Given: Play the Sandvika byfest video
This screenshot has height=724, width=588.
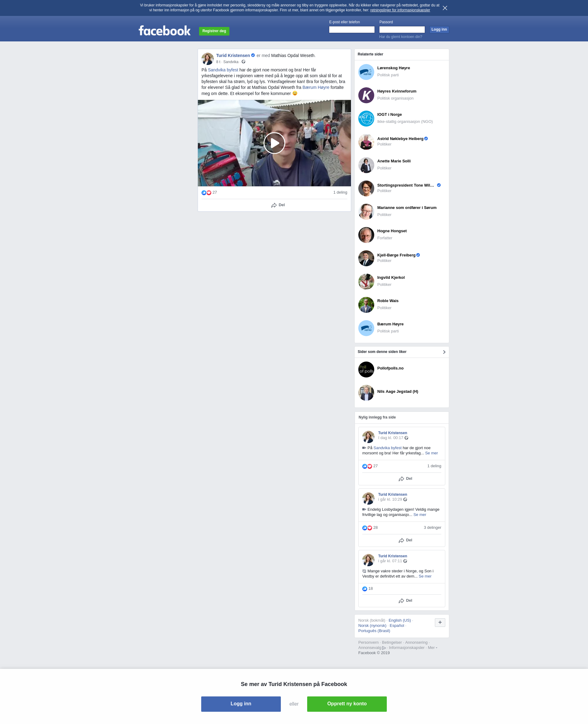Looking at the screenshot, I should click(274, 143).
